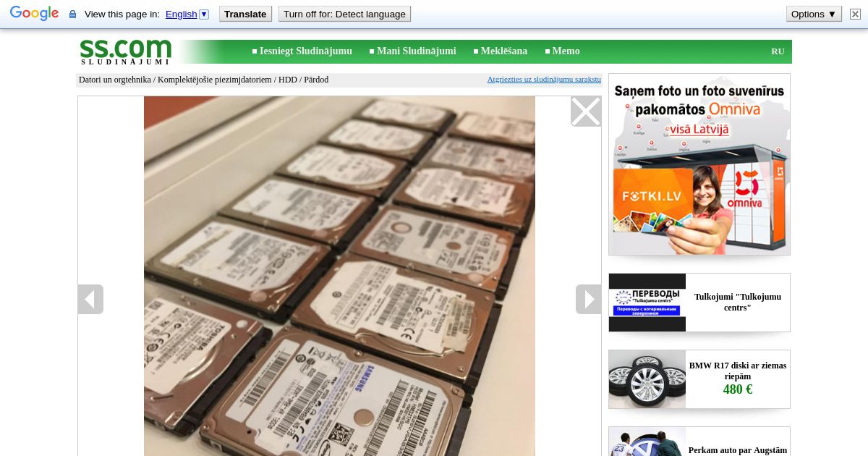Click Datori un orgtehnika breadcrumb
868x456 pixels.
click(115, 80)
